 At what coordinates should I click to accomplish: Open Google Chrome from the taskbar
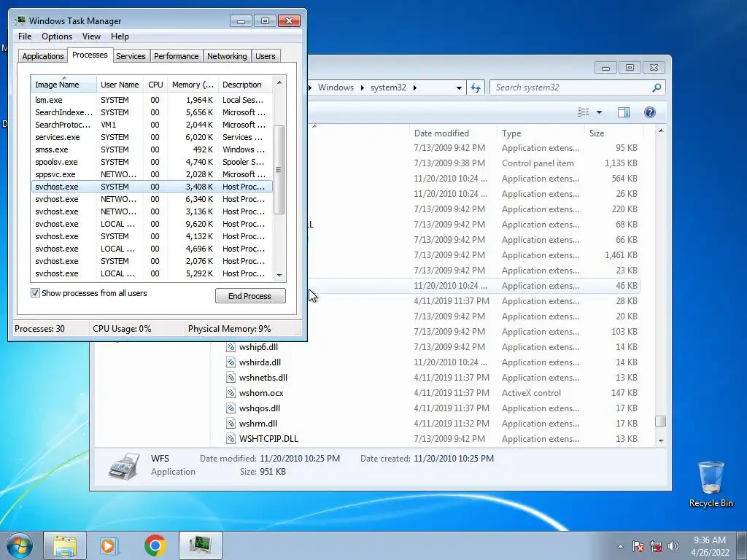coord(155,545)
